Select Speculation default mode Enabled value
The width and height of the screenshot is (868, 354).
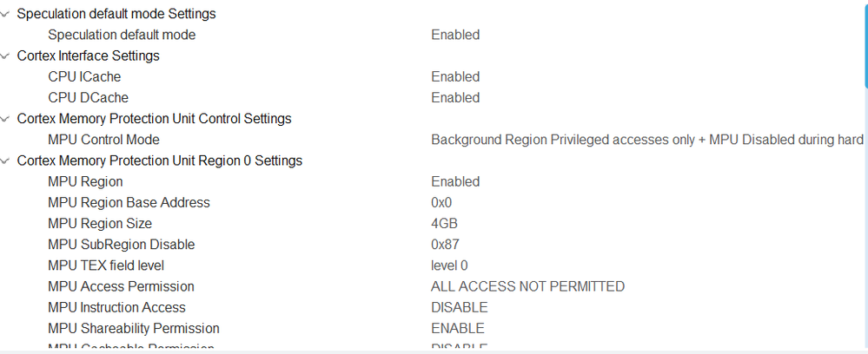[x=455, y=35]
